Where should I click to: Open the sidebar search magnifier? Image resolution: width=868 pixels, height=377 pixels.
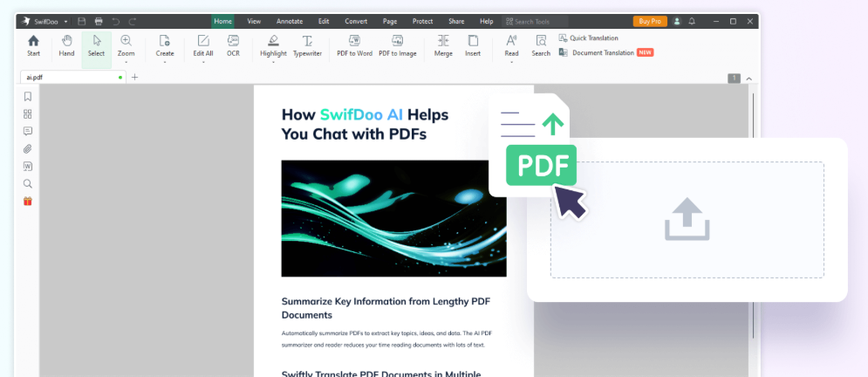(28, 184)
